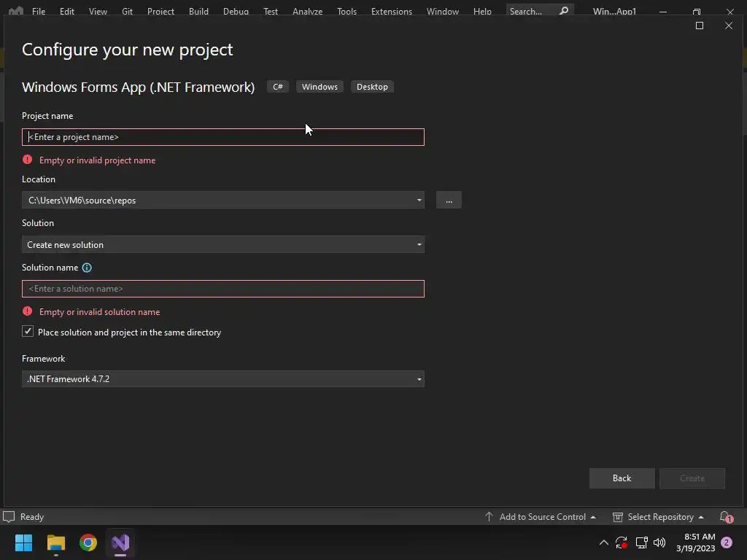Click the Configure your new project heading
This screenshot has height=560, width=747.
pyautogui.click(x=127, y=50)
